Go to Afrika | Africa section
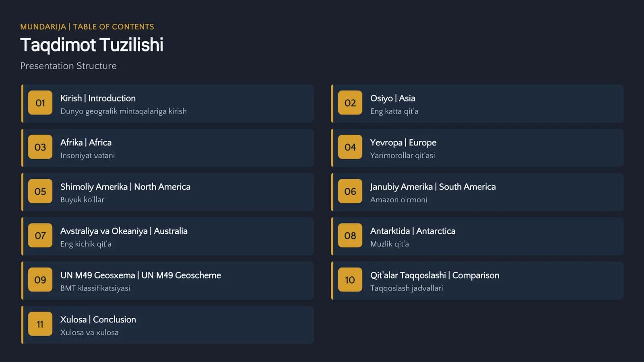 click(167, 148)
